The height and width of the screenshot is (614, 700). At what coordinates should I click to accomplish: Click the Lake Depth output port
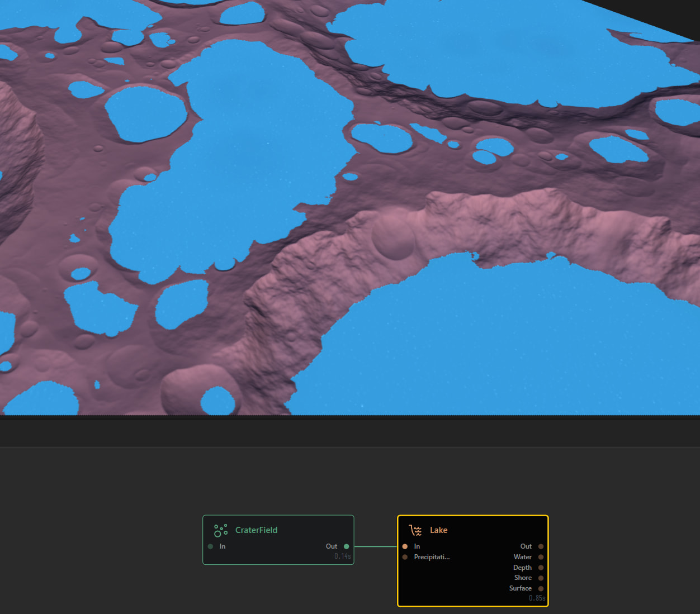[x=541, y=568]
